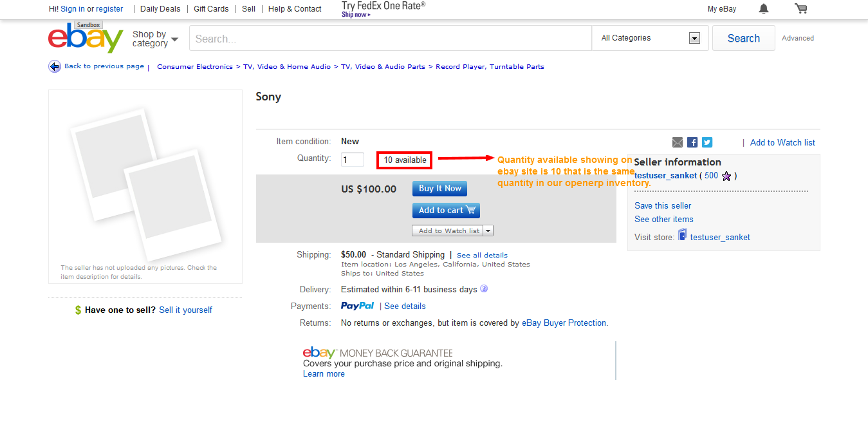This screenshot has width=868, height=423.
Task: Visit store testuser_sanket link
Action: point(720,237)
